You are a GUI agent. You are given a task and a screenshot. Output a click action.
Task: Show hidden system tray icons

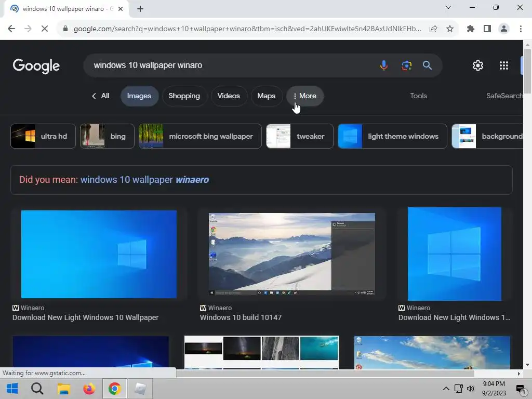pyautogui.click(x=446, y=389)
